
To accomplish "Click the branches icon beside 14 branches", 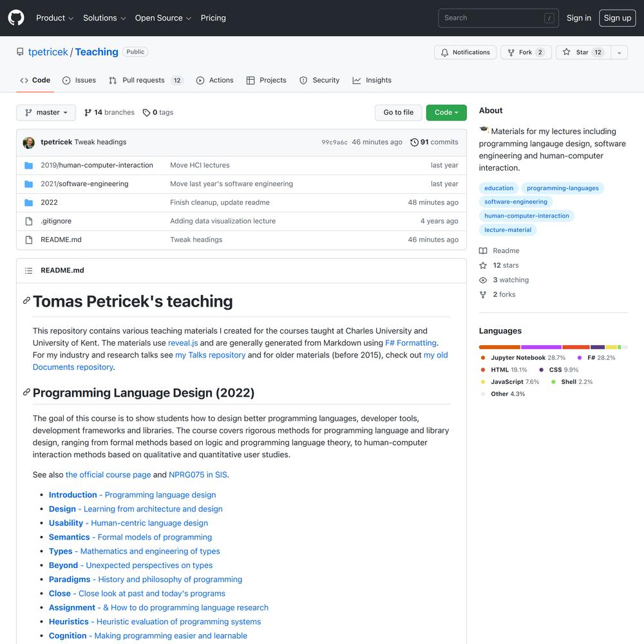I will (88, 113).
